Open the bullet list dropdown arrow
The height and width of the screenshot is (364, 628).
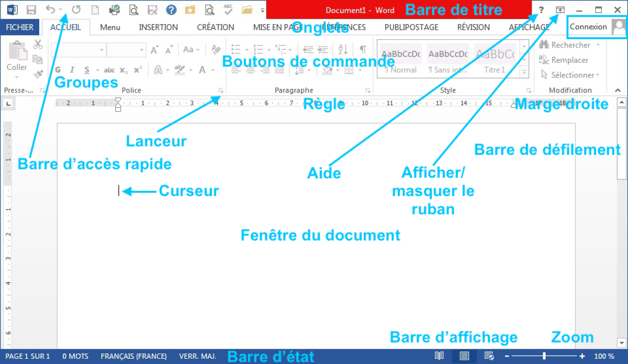point(247,50)
